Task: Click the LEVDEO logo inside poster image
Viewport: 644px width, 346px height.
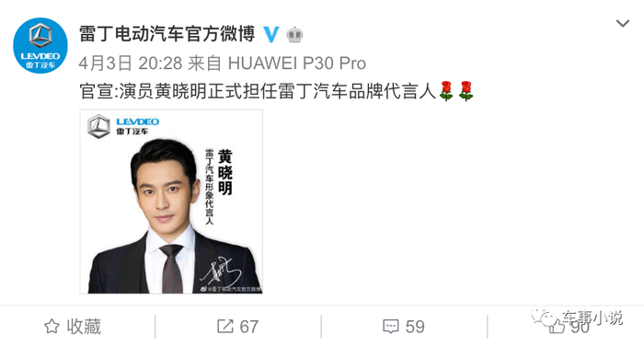Action: click(123, 126)
